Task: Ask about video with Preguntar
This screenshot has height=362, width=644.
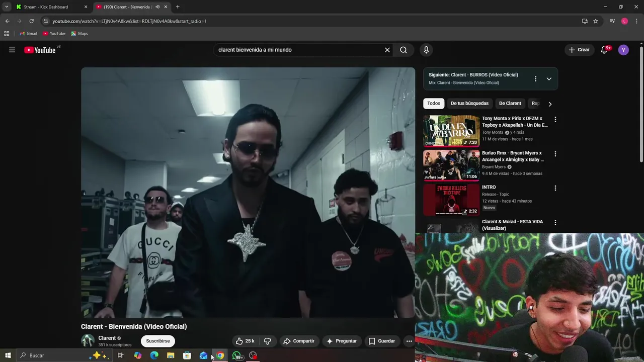Action: point(342,341)
